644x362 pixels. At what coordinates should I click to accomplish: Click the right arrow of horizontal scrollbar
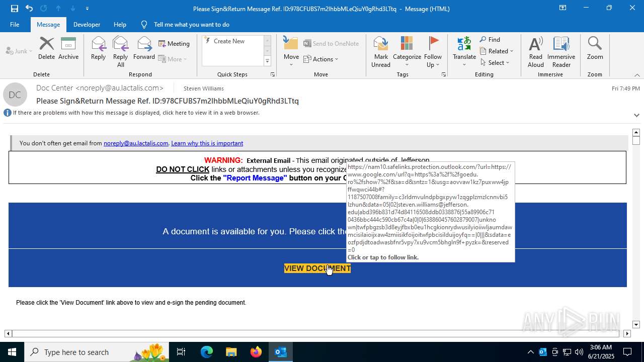(627, 333)
